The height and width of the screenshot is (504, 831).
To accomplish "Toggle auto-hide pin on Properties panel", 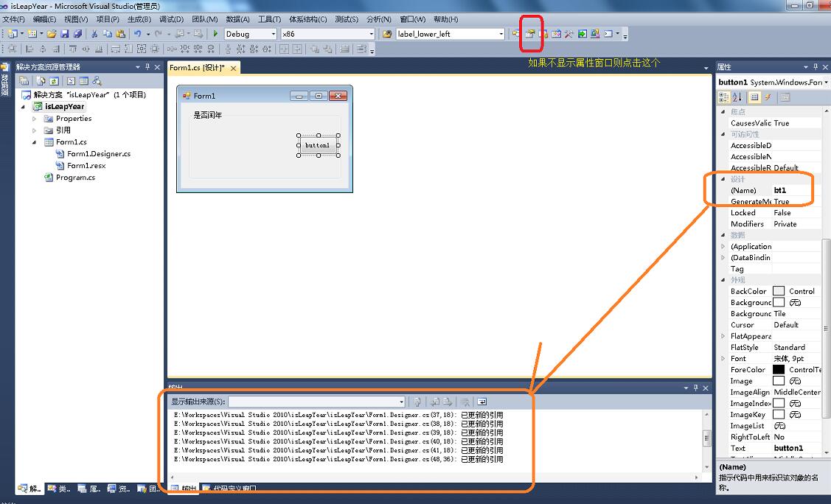I will tap(816, 67).
